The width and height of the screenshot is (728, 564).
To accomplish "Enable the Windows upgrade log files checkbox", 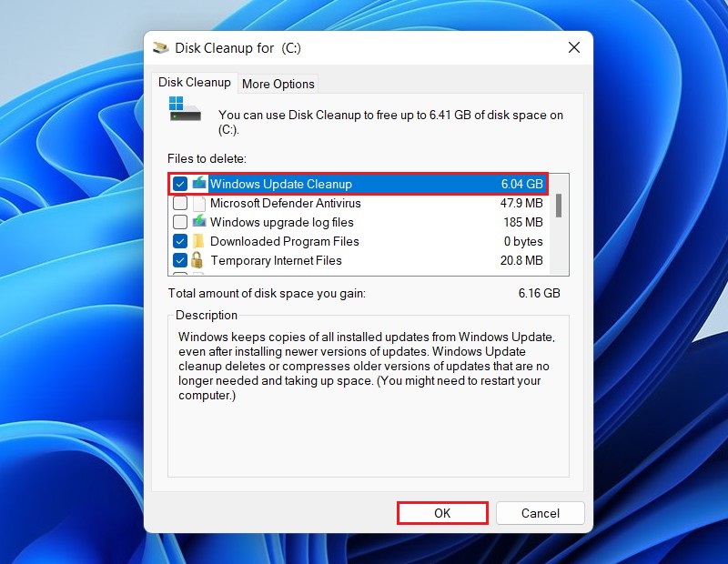I will click(179, 222).
